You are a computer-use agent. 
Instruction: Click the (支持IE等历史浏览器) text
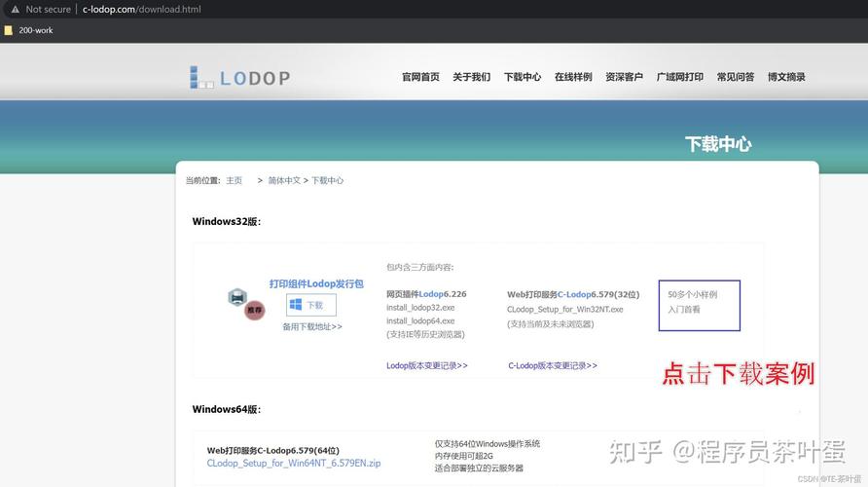coord(425,335)
